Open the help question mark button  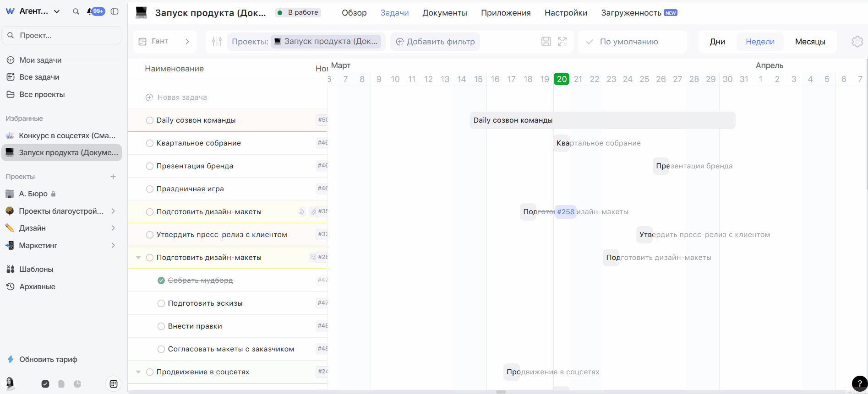tap(859, 383)
